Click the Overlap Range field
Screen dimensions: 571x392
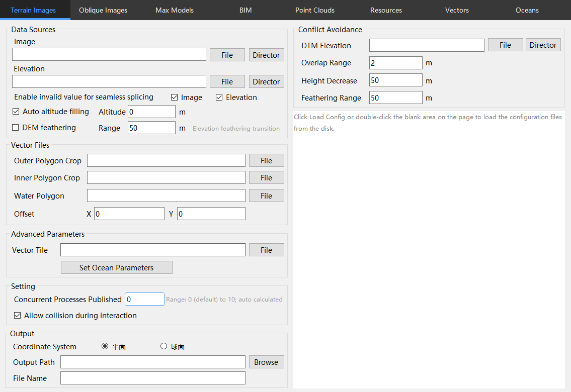396,63
